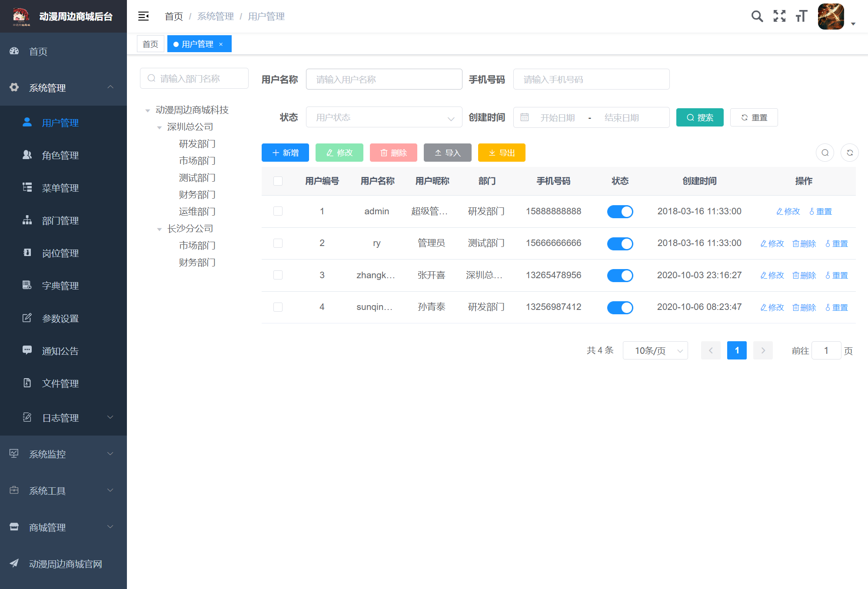Focus the 请输入手机号码 input field
Viewport: 868px width, 589px height.
click(591, 80)
